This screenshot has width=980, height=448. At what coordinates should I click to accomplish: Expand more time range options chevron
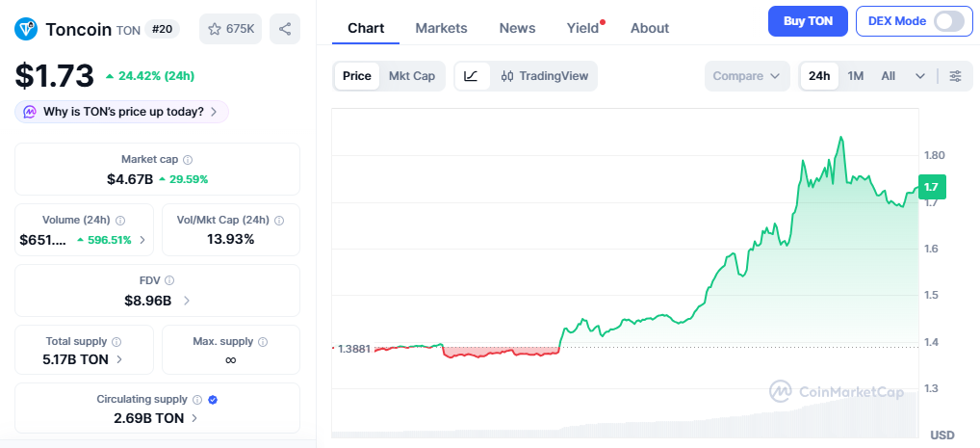(920, 76)
